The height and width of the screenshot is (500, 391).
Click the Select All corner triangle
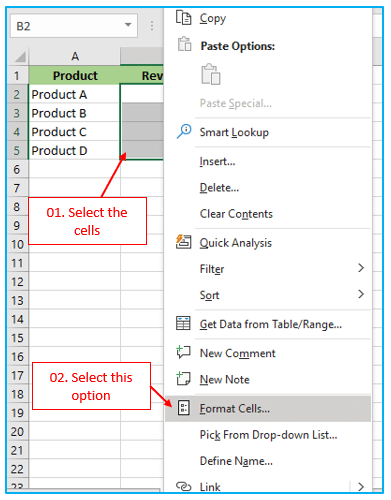pyautogui.click(x=20, y=57)
